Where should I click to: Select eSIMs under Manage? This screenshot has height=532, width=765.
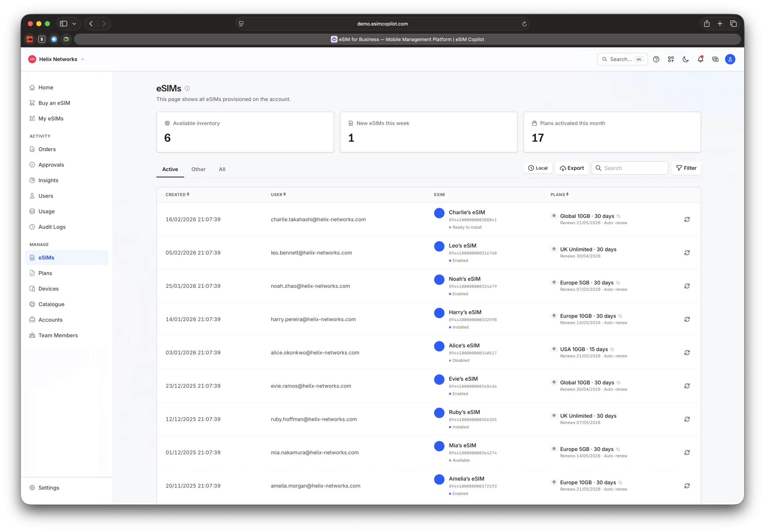(x=67, y=258)
